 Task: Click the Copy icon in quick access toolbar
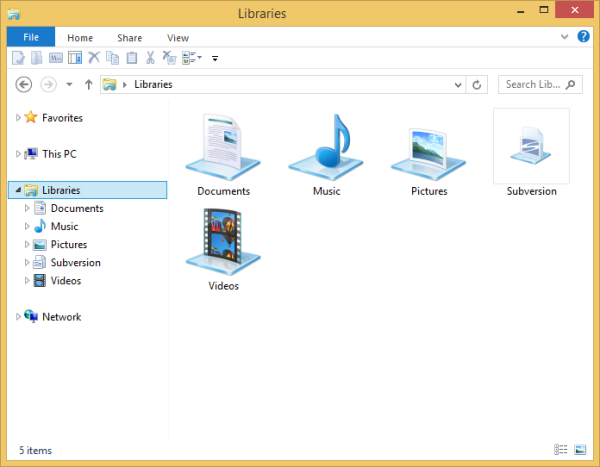pyautogui.click(x=112, y=58)
